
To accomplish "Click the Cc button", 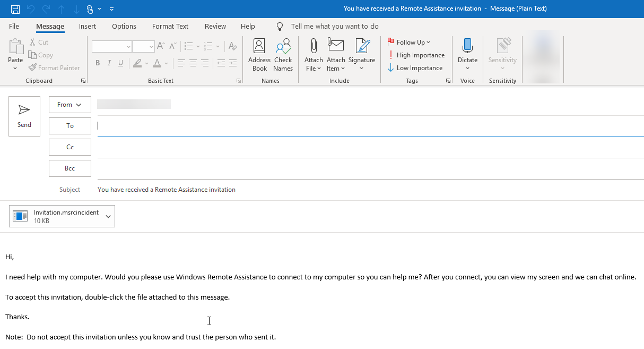I will (x=70, y=147).
